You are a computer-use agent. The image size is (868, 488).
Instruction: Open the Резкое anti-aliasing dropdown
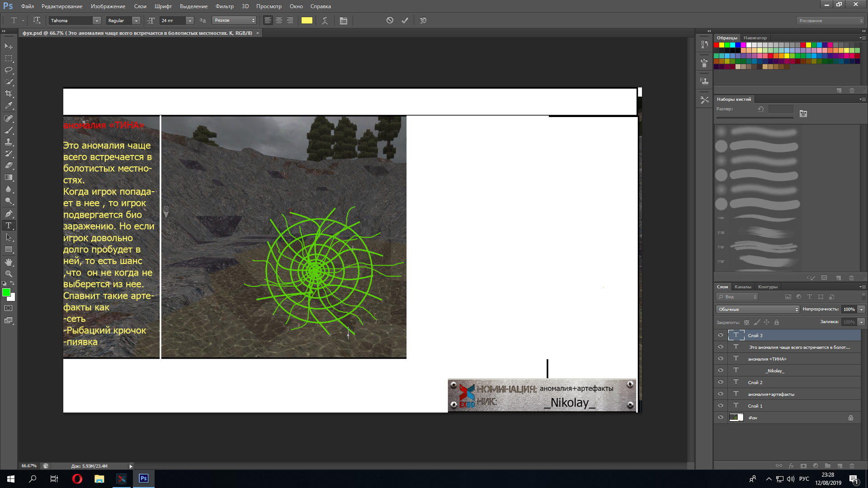(234, 20)
